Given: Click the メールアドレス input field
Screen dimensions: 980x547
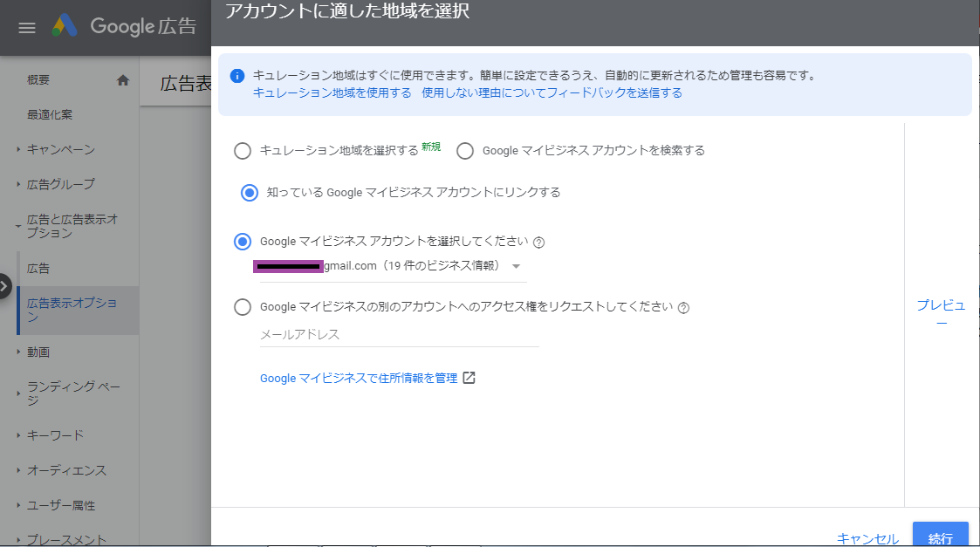Looking at the screenshot, I should tap(400, 335).
